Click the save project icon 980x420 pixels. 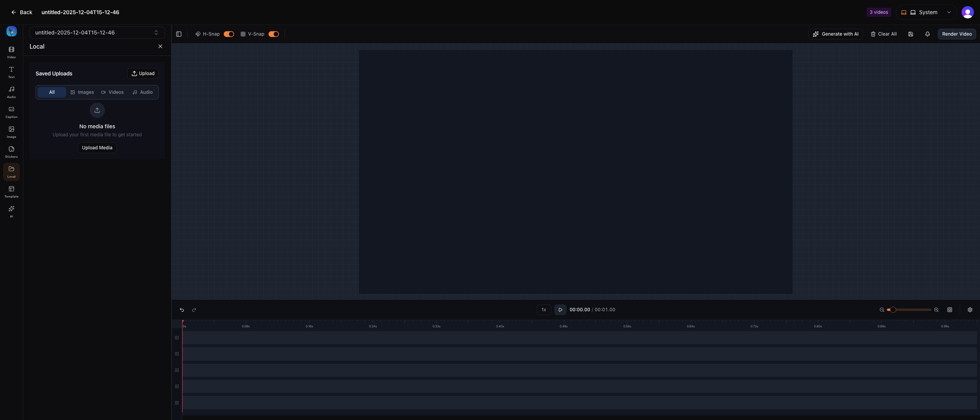[x=911, y=34]
